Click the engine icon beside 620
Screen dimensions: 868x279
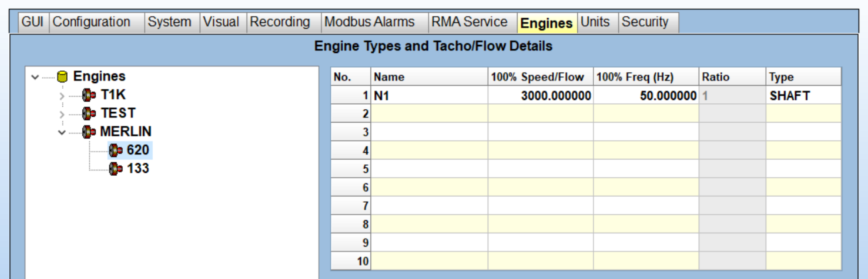point(116,151)
